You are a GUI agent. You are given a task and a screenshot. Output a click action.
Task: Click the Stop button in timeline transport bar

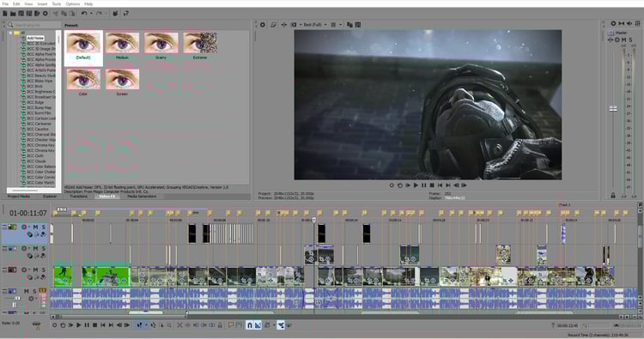click(94, 325)
